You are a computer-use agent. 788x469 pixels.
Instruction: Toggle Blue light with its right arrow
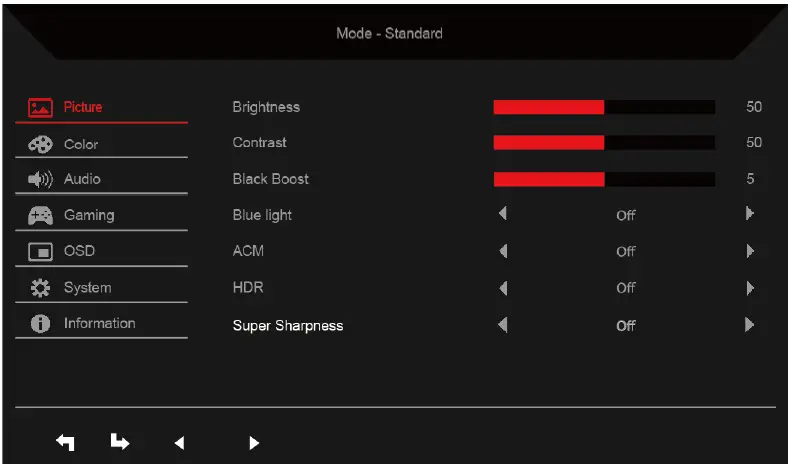pos(749,213)
